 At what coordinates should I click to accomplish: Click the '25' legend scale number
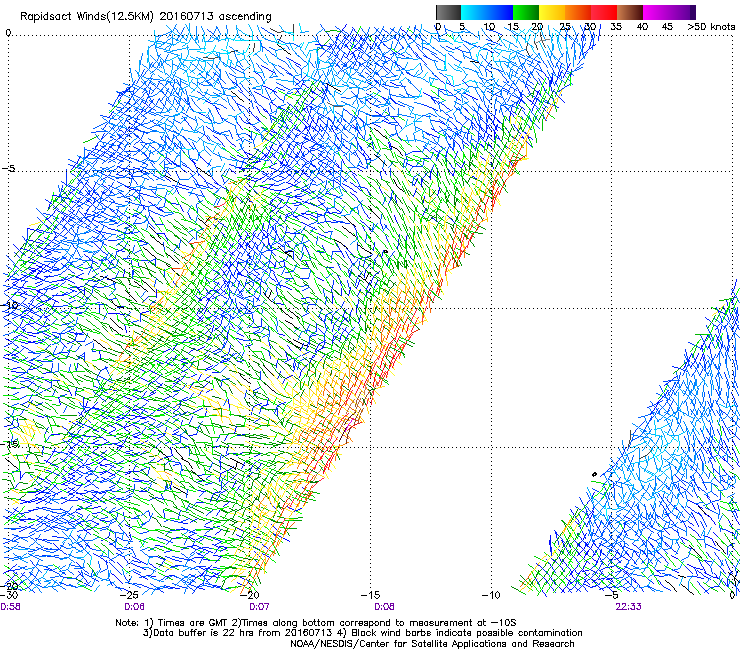click(565, 27)
